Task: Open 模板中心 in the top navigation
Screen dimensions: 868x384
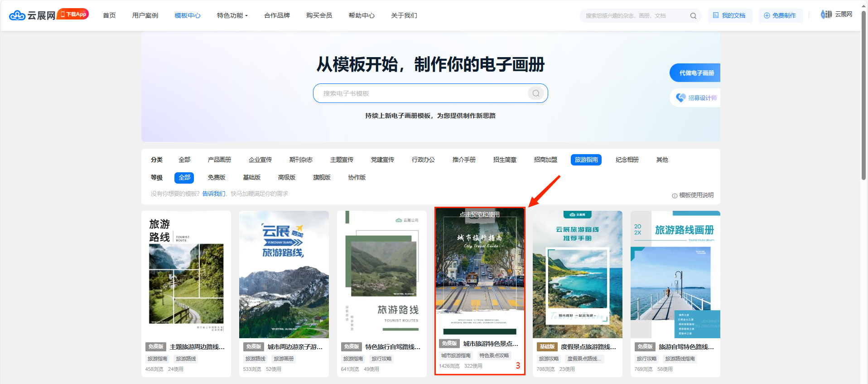Action: [x=188, y=15]
